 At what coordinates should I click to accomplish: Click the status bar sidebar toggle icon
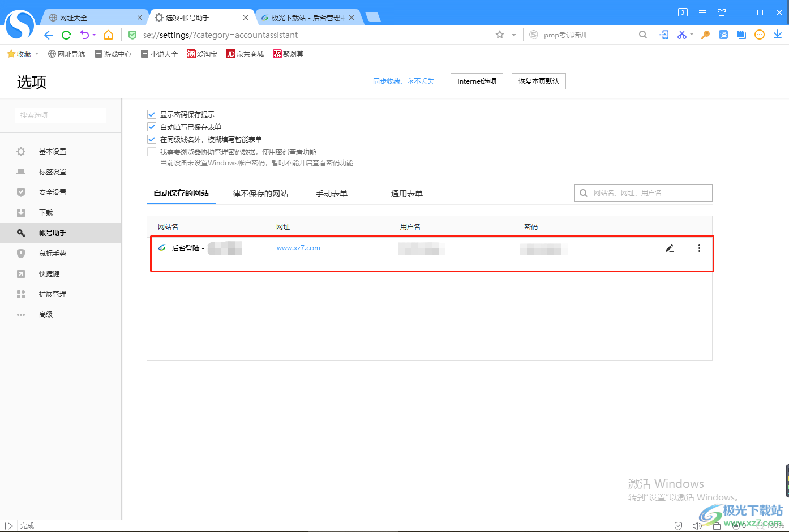pos(8,526)
